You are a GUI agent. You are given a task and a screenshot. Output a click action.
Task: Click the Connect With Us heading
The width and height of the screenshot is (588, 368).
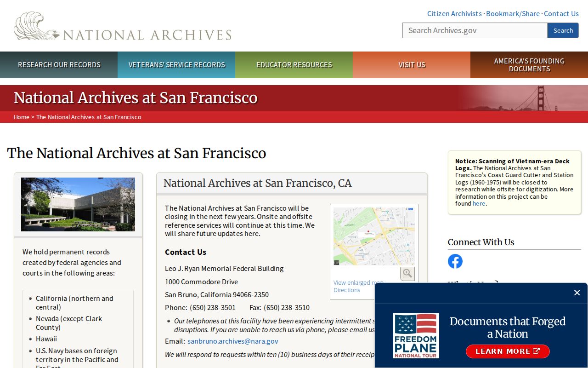[x=481, y=242]
